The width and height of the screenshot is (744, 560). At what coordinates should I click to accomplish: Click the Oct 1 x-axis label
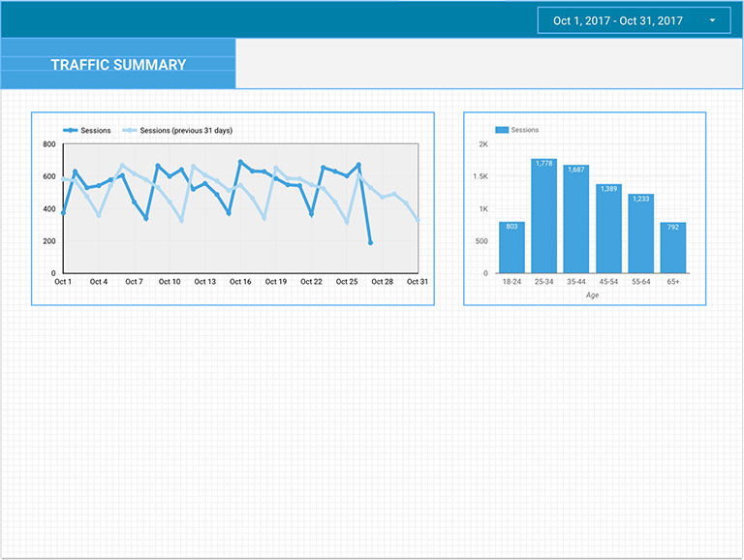(63, 281)
